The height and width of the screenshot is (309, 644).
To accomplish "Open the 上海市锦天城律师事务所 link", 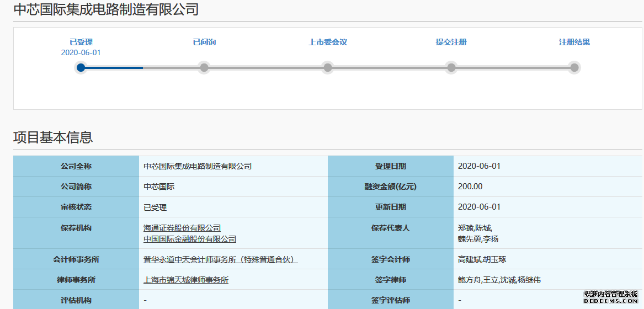I will [186, 280].
